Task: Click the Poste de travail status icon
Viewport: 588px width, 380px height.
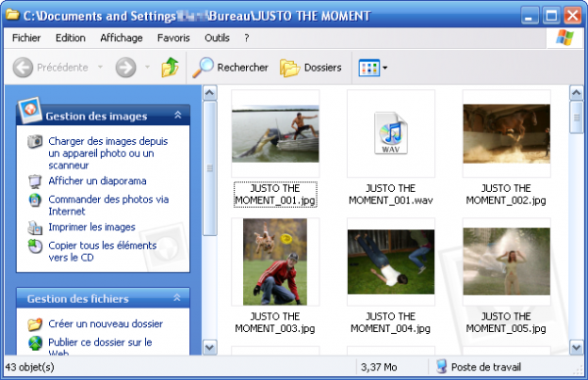Action: pos(441,366)
